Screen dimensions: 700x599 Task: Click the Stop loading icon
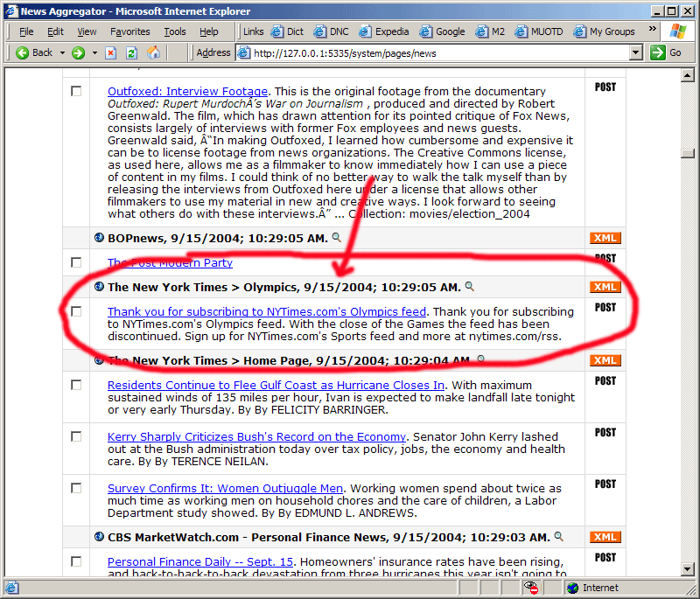(x=110, y=52)
